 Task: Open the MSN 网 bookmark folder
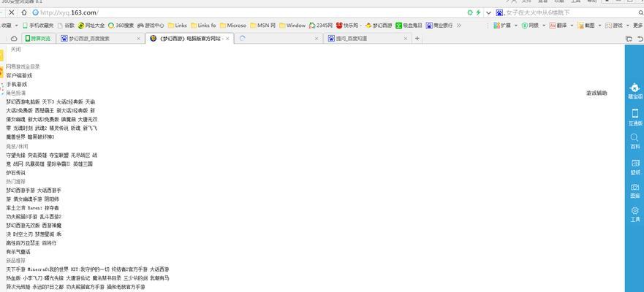coord(262,26)
